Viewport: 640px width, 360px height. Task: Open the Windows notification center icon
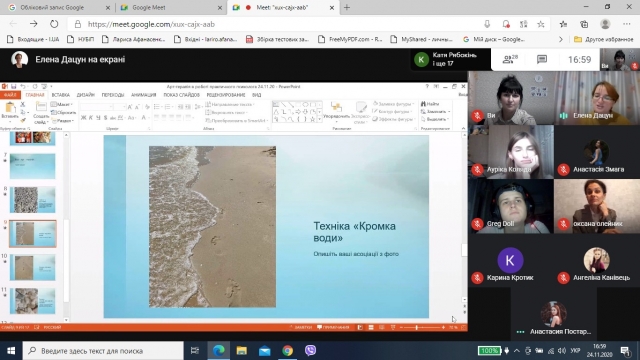[625, 351]
